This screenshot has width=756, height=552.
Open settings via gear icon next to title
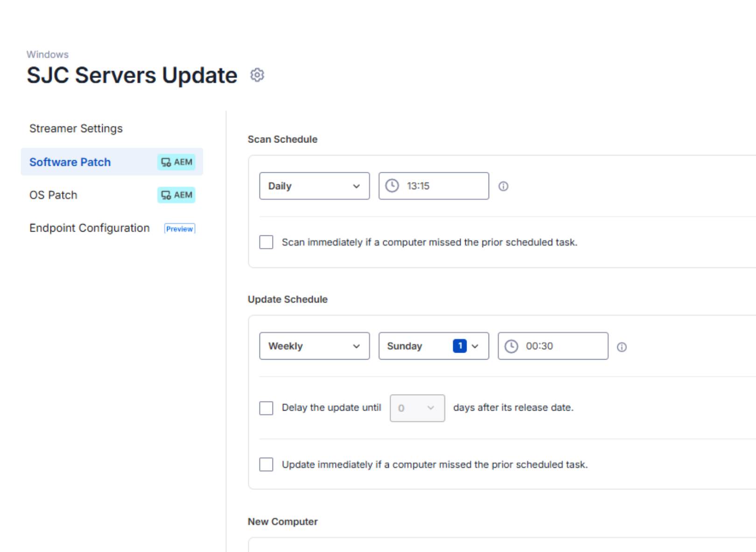tap(257, 75)
